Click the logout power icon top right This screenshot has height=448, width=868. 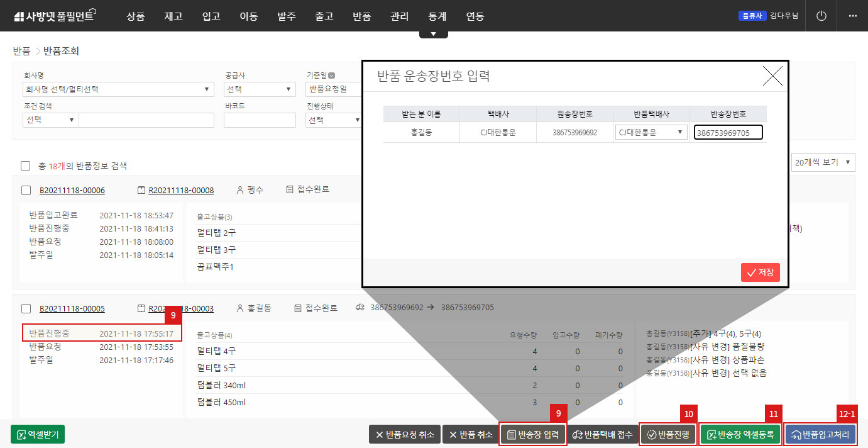click(821, 15)
